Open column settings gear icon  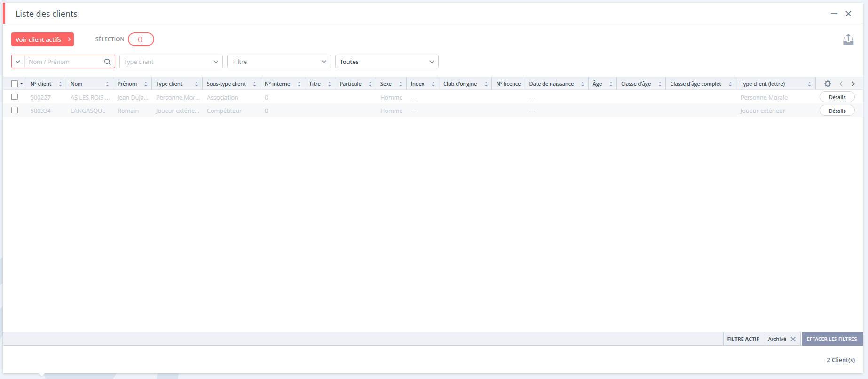828,84
